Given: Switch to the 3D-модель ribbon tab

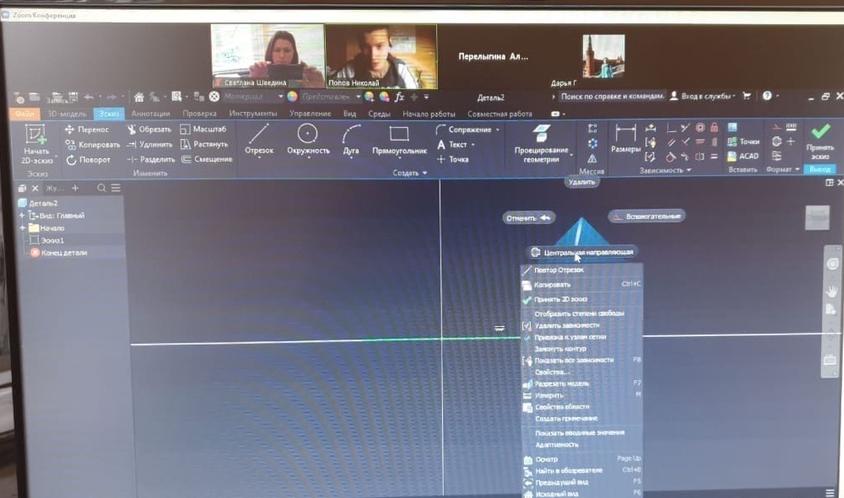Looking at the screenshot, I should [x=67, y=114].
